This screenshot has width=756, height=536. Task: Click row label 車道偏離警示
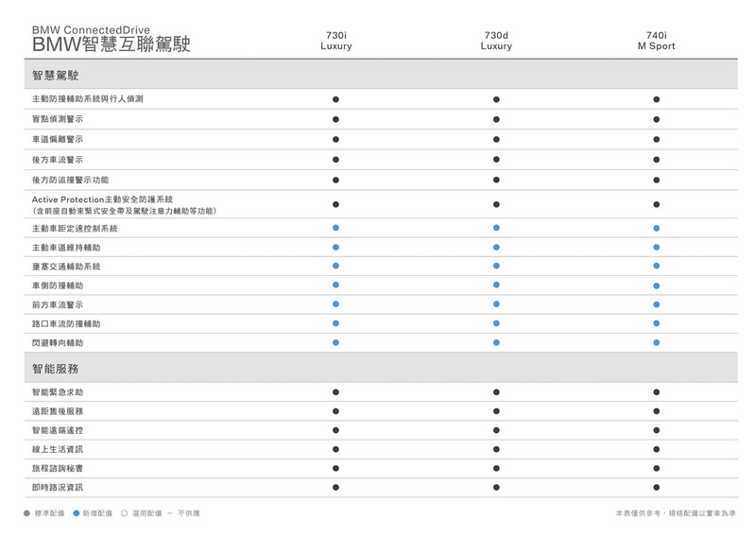point(58,139)
